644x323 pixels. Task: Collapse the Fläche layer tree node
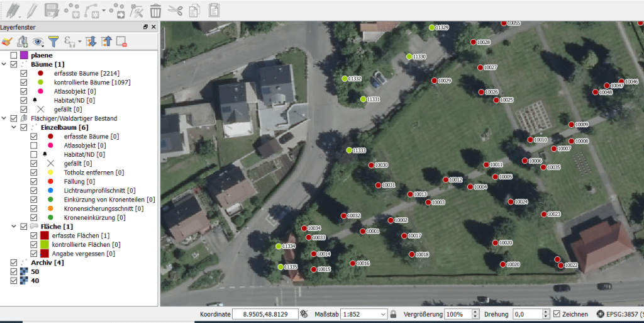tap(14, 226)
